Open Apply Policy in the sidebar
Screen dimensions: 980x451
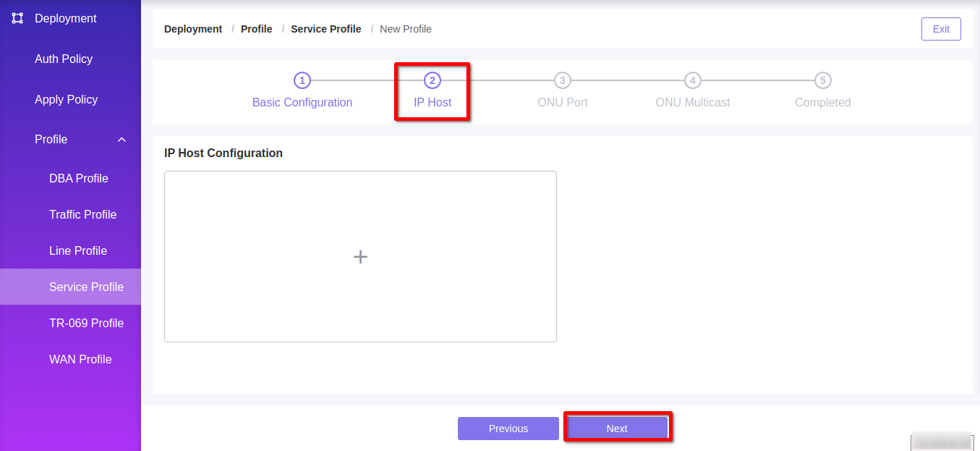tap(66, 100)
